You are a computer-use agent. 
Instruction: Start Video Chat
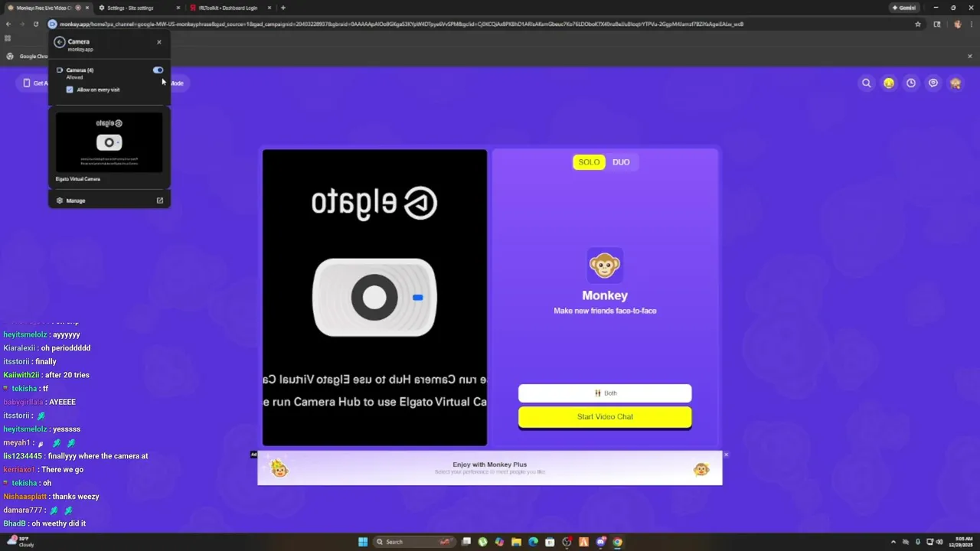[x=605, y=417]
